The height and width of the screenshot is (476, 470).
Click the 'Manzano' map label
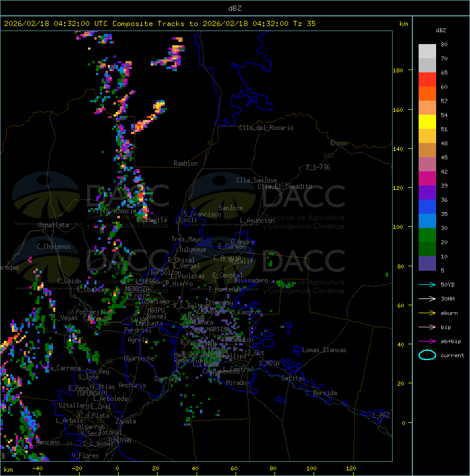pyautogui.click(x=48, y=442)
